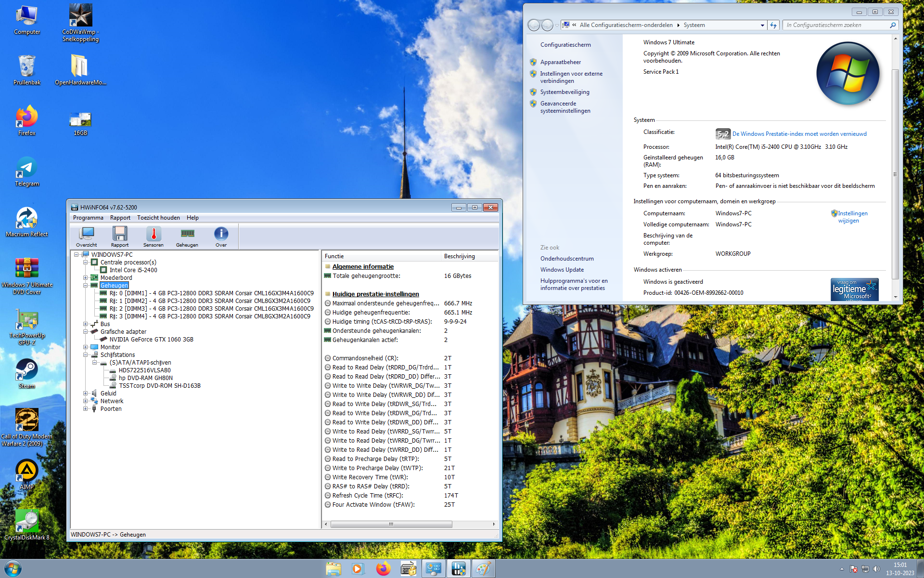Expand the Bus tree node
Viewport: 924px width, 578px height.
(x=85, y=324)
